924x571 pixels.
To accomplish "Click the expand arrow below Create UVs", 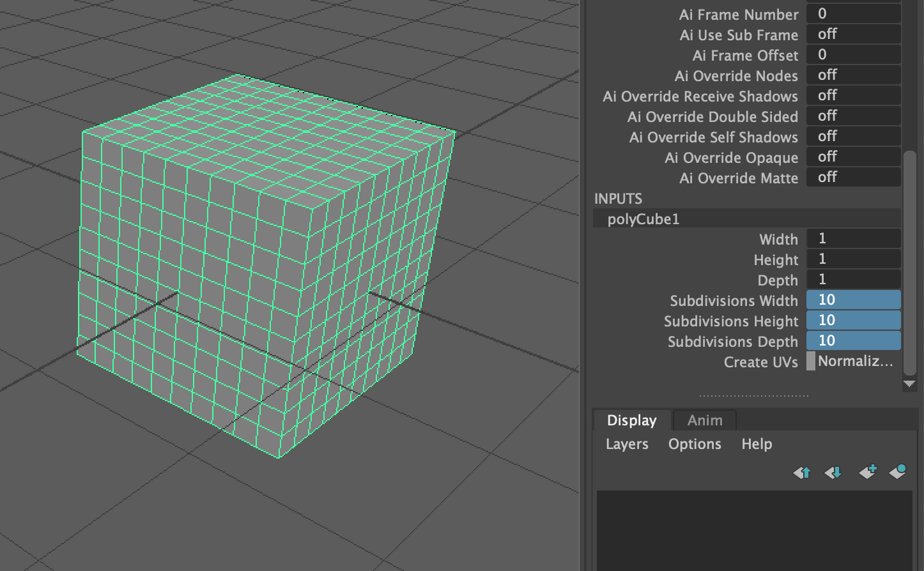I will pos(909,383).
